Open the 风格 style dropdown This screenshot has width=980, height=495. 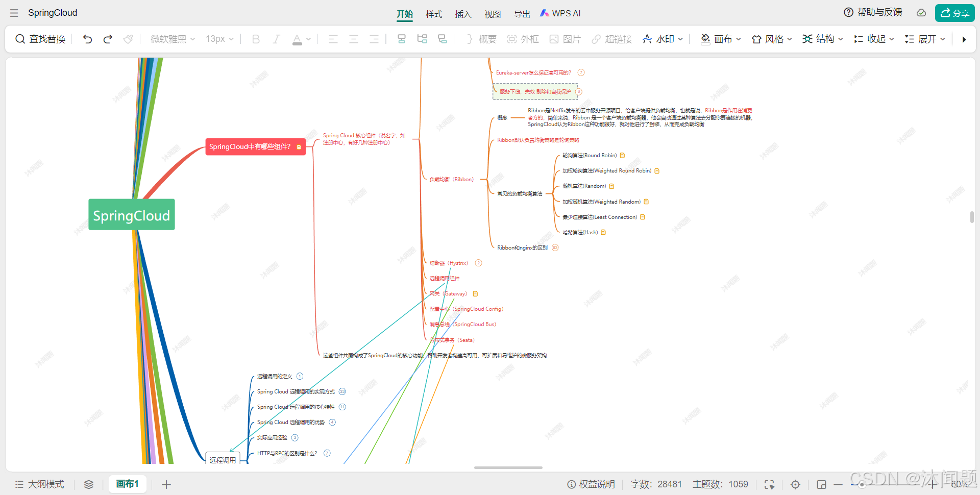pos(772,39)
